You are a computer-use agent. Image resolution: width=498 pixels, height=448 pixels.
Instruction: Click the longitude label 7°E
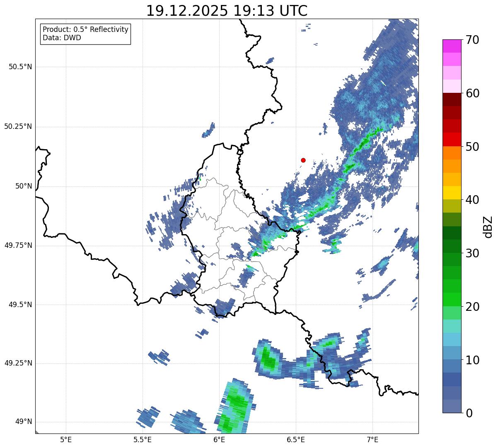coord(372,440)
